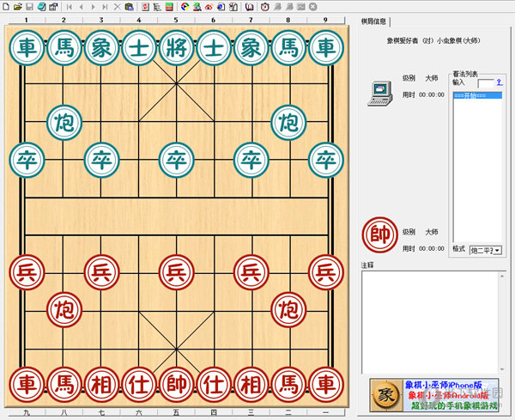Select the left red 馬 knight
Image resolution: width=515 pixels, height=420 pixels.
(64, 385)
